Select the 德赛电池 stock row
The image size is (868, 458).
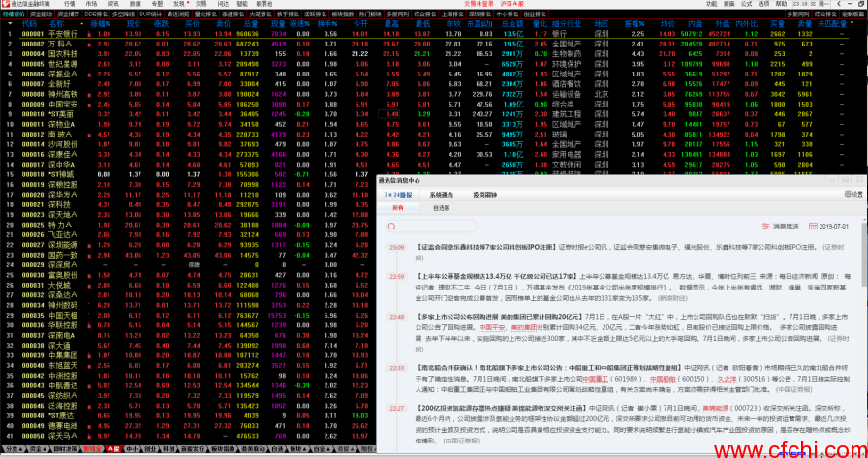188,425
